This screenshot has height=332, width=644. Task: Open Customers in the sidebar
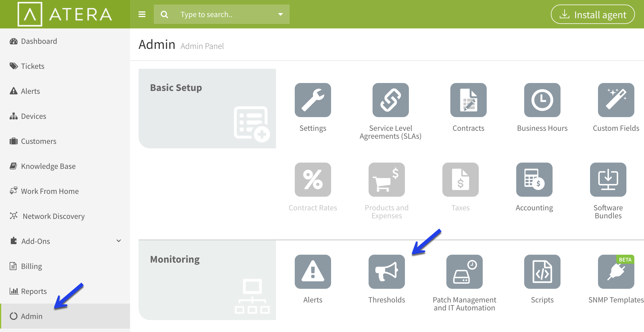pos(65,141)
